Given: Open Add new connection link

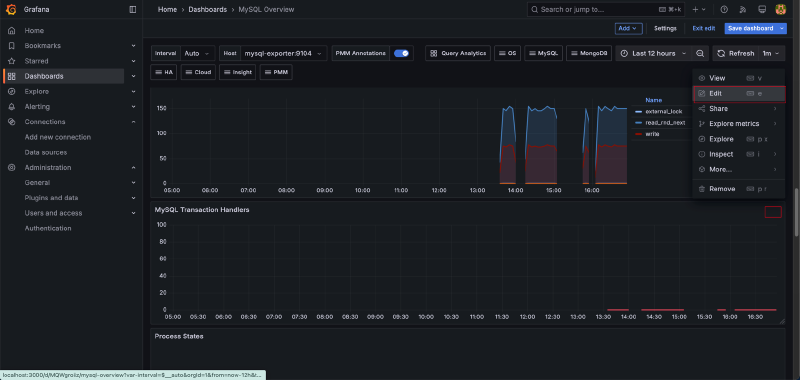Looking at the screenshot, I should pyautogui.click(x=58, y=137).
